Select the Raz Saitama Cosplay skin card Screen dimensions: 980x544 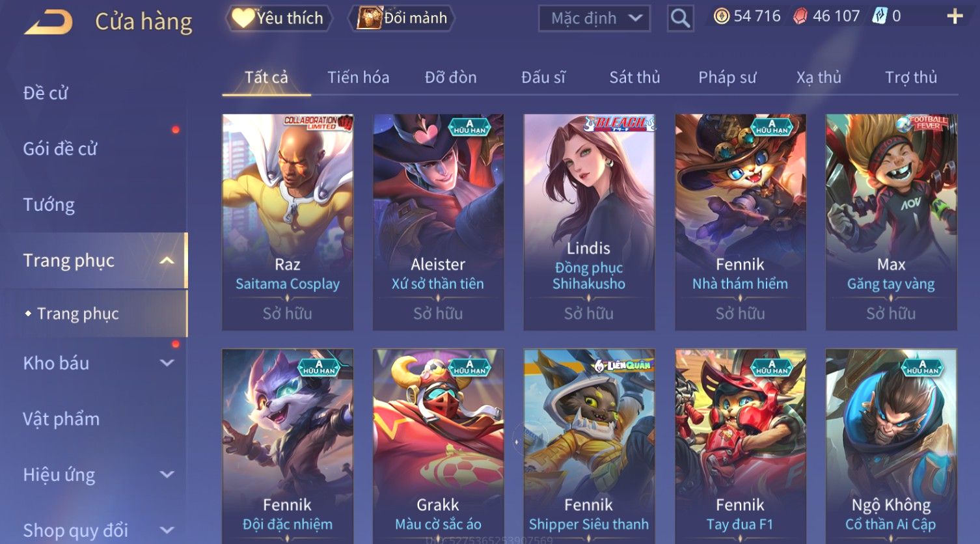(x=288, y=222)
